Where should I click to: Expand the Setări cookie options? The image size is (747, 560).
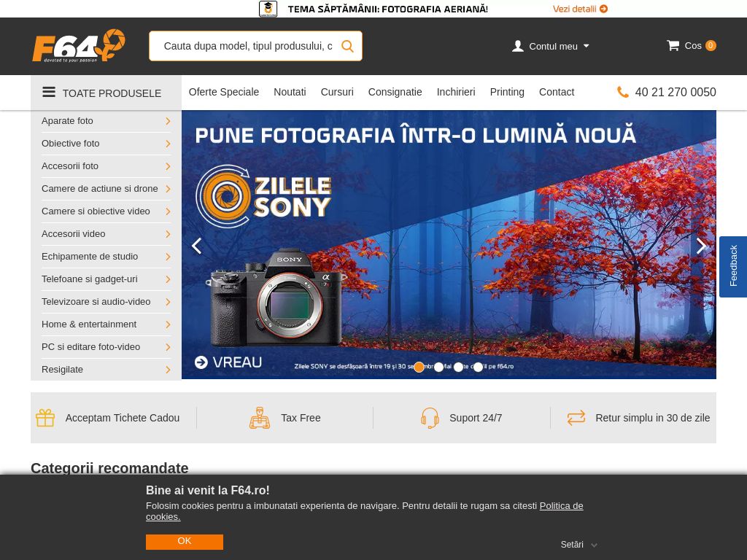[x=578, y=545]
